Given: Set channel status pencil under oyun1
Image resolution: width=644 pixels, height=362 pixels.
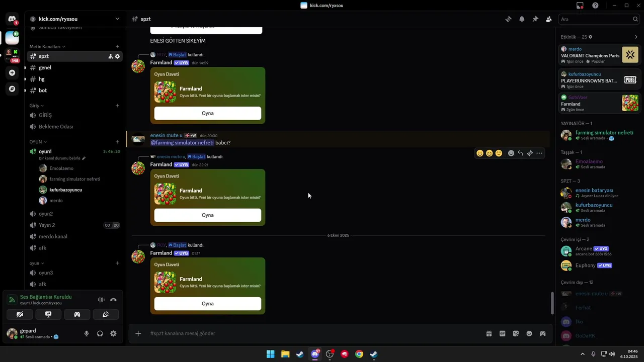Looking at the screenshot, I should tap(84, 158).
